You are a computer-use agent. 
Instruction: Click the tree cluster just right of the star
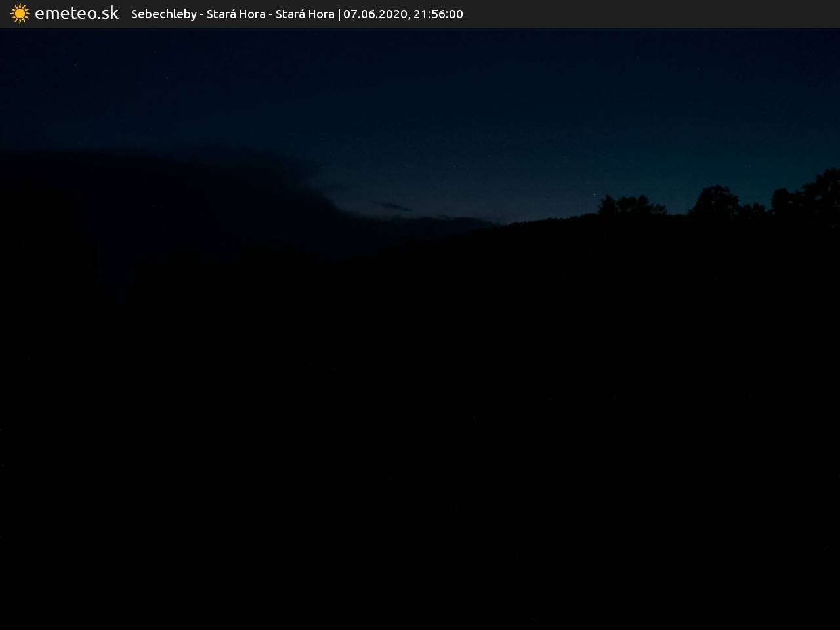(x=630, y=205)
